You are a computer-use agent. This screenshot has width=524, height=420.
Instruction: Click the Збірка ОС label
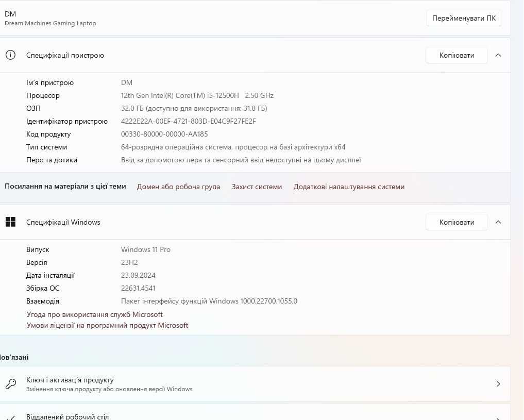(42, 289)
